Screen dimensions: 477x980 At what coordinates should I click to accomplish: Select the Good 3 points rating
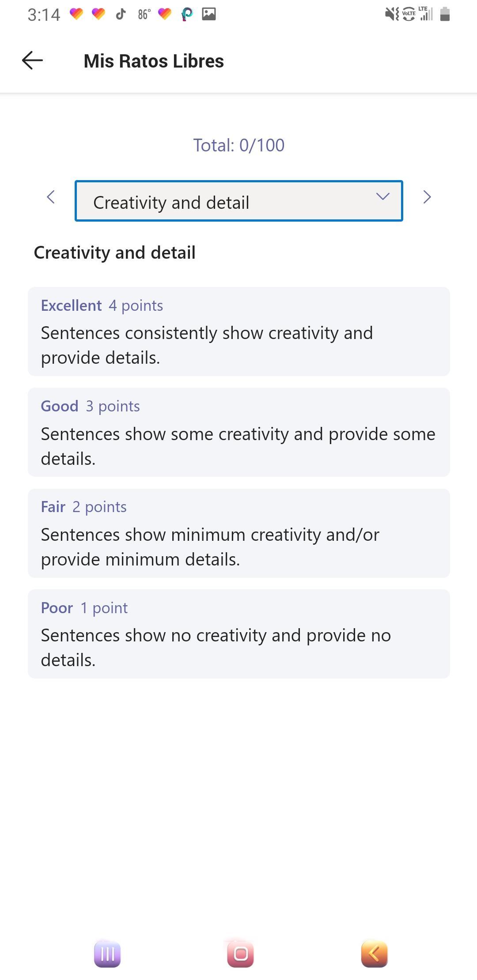coord(239,432)
